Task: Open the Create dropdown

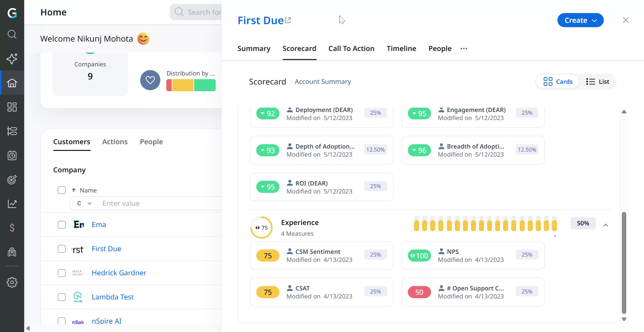Action: (580, 20)
